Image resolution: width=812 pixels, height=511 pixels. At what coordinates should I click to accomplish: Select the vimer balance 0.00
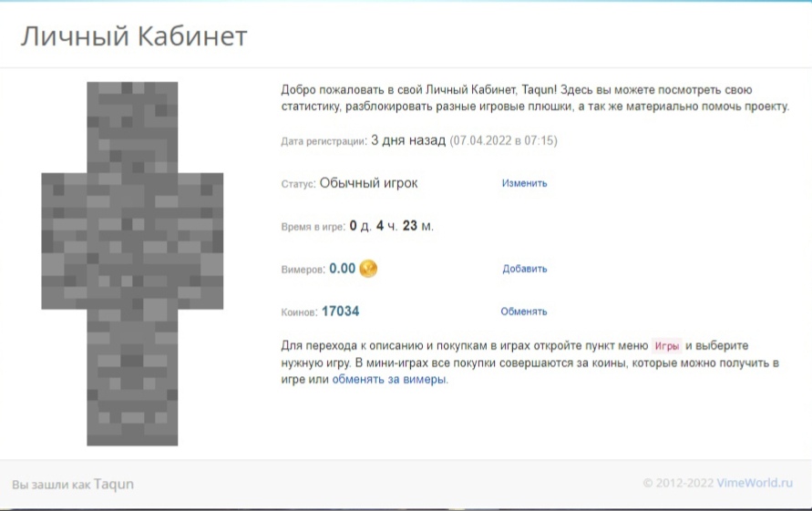point(342,269)
